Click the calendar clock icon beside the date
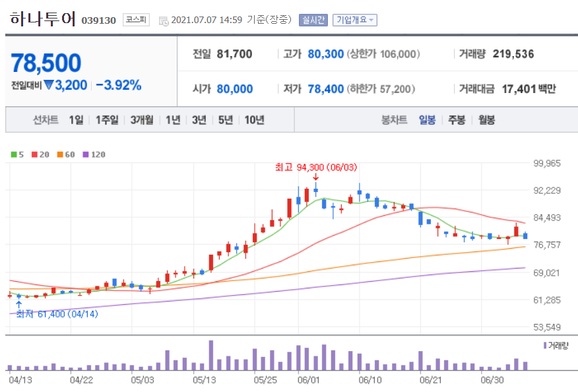This screenshot has width=578, height=392. tap(163, 21)
